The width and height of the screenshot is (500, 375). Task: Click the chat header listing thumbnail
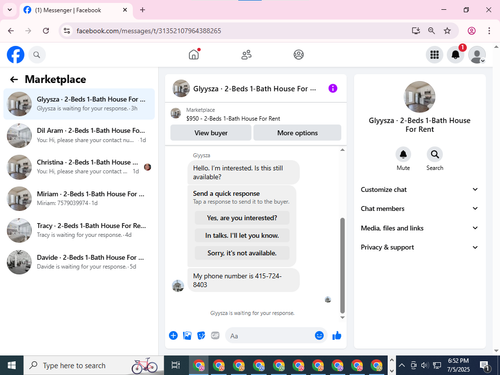click(181, 88)
